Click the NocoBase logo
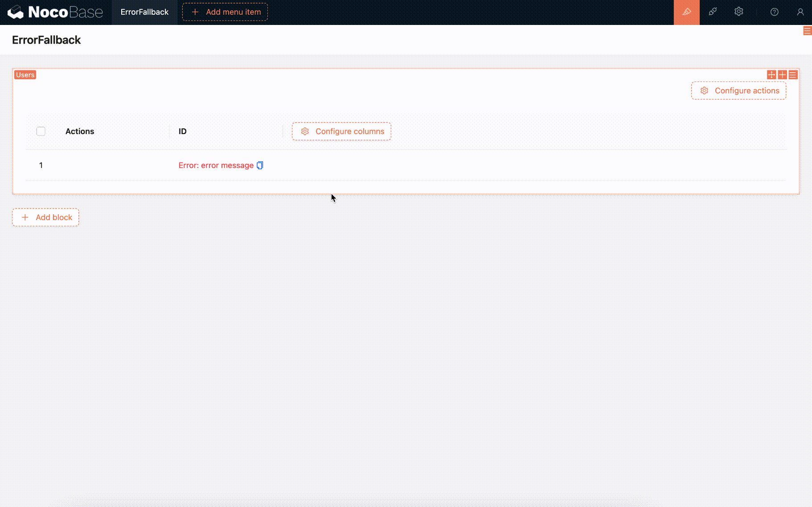Image resolution: width=812 pixels, height=507 pixels. point(55,12)
